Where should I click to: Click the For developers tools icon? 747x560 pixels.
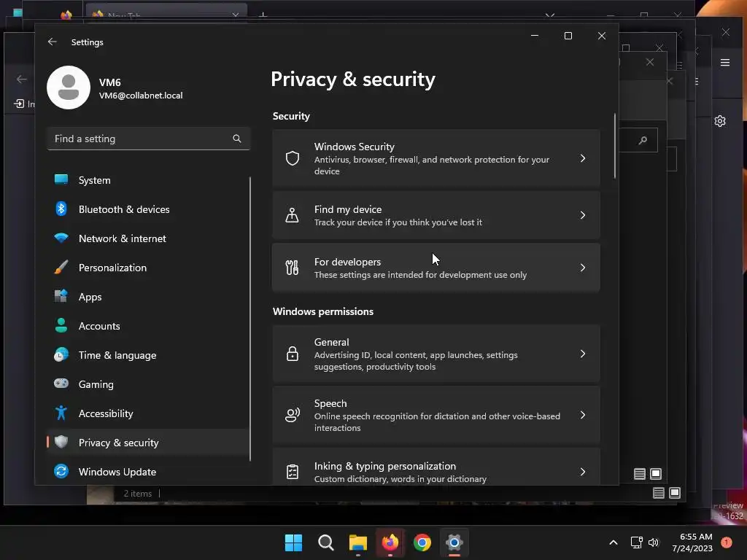tap(292, 268)
